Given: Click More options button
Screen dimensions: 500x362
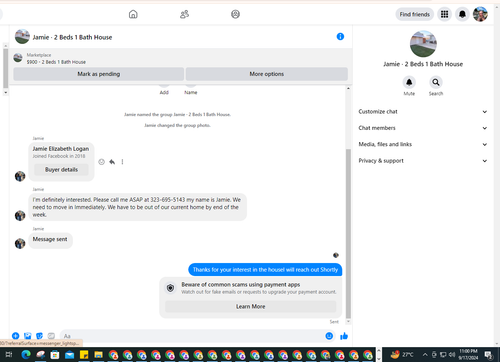Looking at the screenshot, I should point(267,74).
